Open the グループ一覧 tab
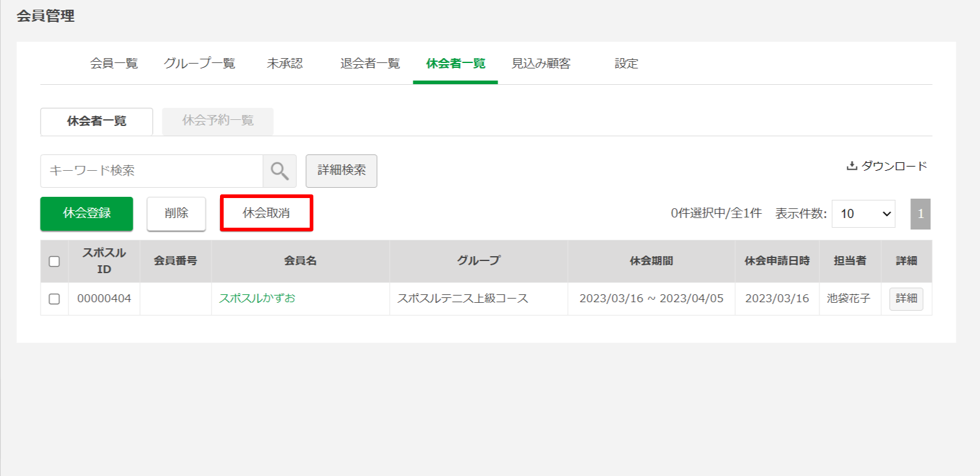The width and height of the screenshot is (980, 476). [x=199, y=64]
